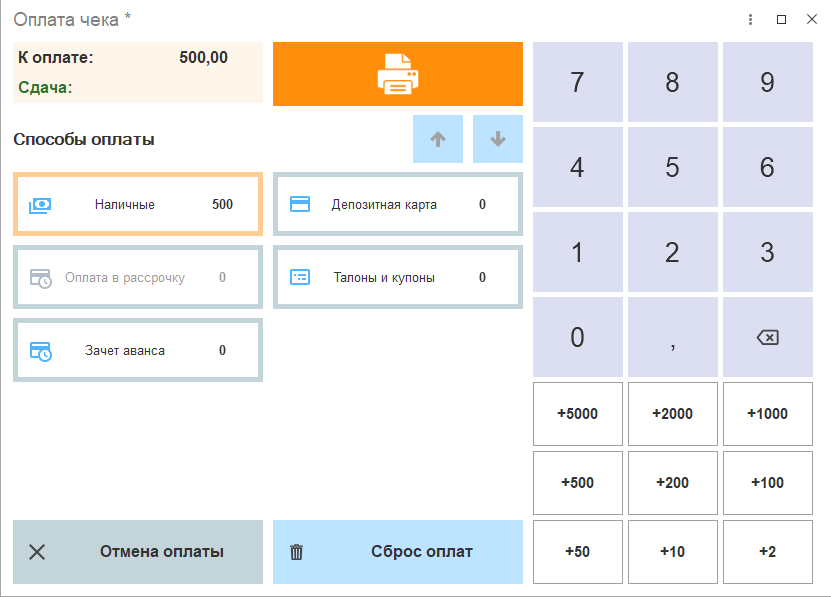Click the backspace key on numpad
Image resolution: width=831 pixels, height=597 pixels.
click(x=767, y=338)
